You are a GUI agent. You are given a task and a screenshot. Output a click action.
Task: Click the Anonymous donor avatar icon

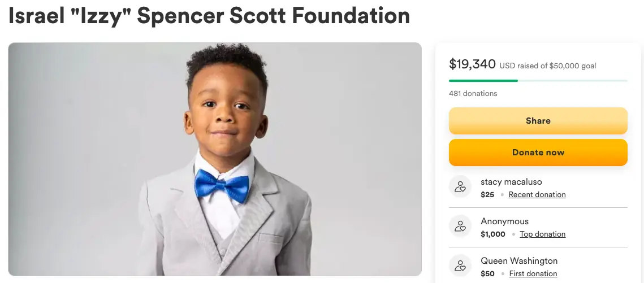coord(460,227)
